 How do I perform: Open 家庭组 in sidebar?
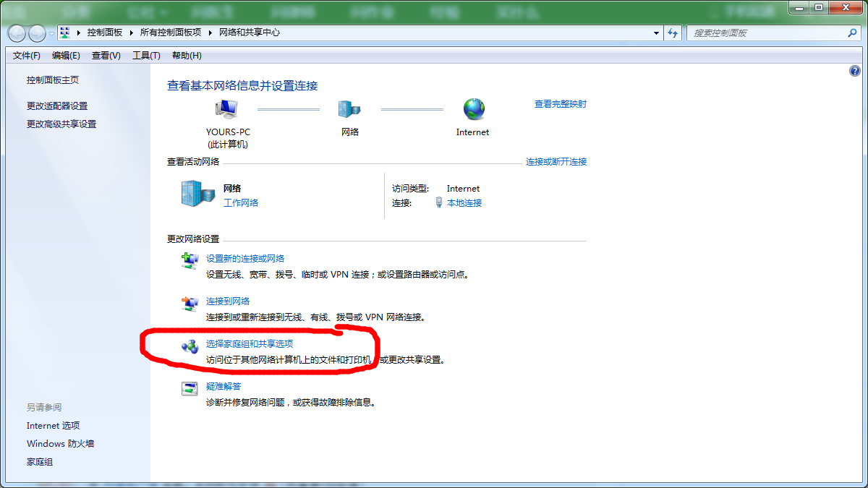click(40, 462)
